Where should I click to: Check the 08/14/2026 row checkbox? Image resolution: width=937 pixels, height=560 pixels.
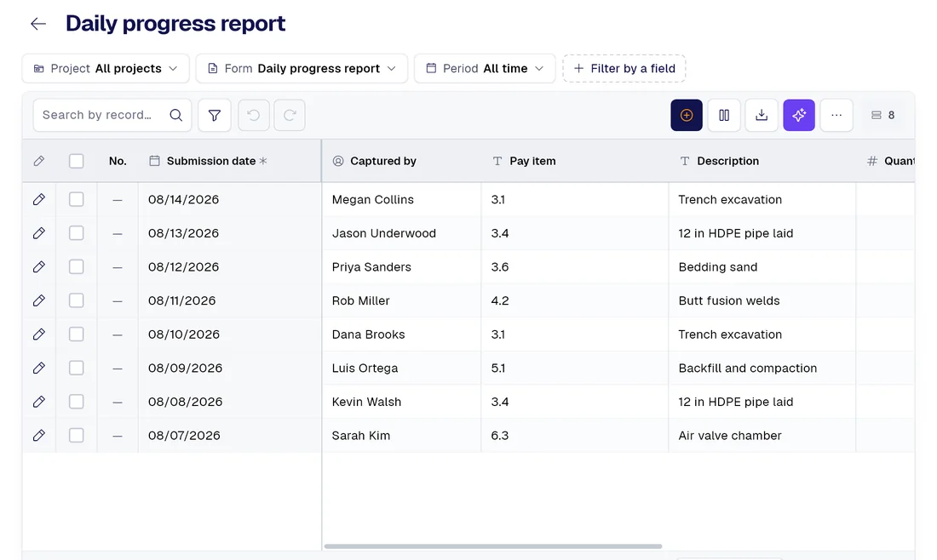click(x=77, y=199)
